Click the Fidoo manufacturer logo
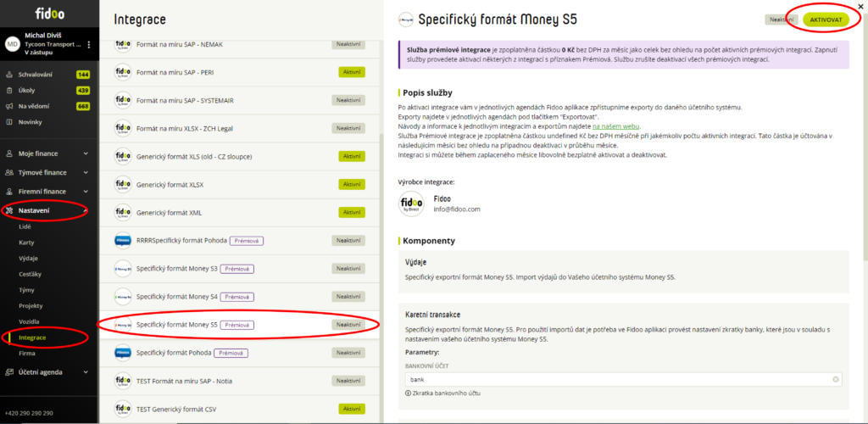 point(411,204)
